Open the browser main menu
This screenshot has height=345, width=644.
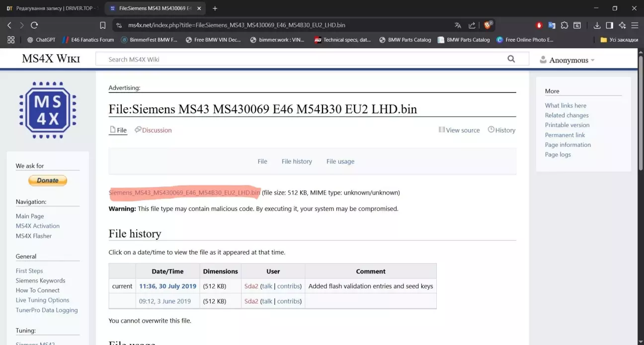[635, 25]
